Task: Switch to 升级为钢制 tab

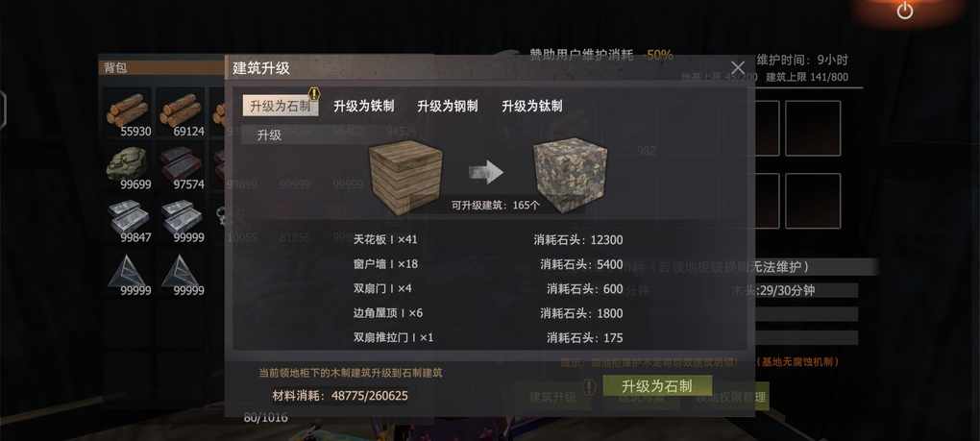Action: point(448,107)
